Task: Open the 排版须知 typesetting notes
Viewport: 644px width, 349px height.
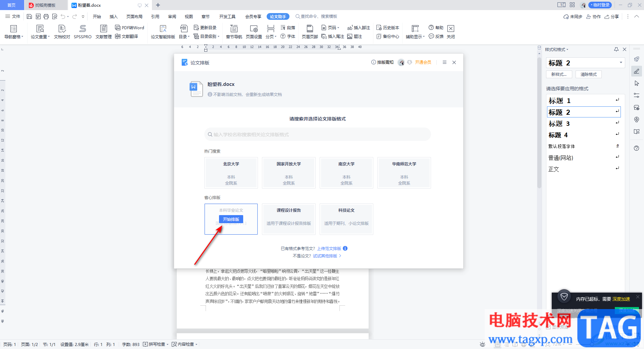Action: [382, 62]
